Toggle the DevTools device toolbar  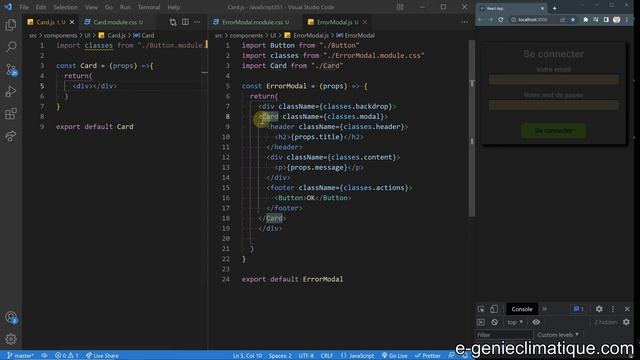pyautogui.click(x=494, y=309)
